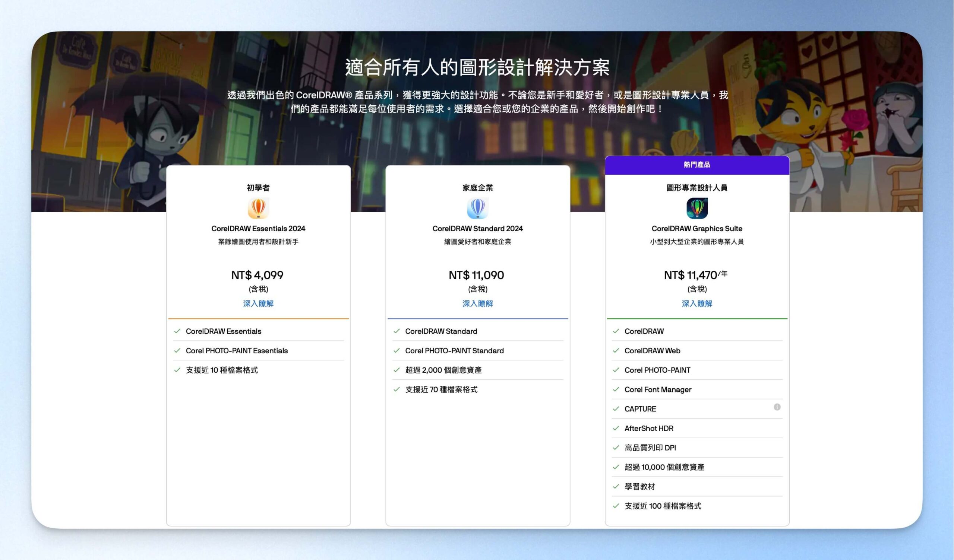The image size is (954, 560).
Task: Click the CorelDRAW Standard 2024 blue balloon icon
Action: tap(477, 208)
